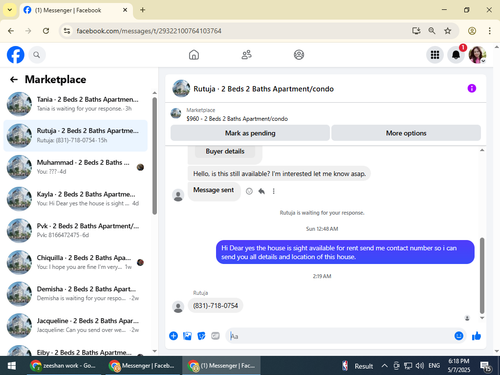Open the Chrome profile icon
This screenshot has height=375, width=500.
472,31
